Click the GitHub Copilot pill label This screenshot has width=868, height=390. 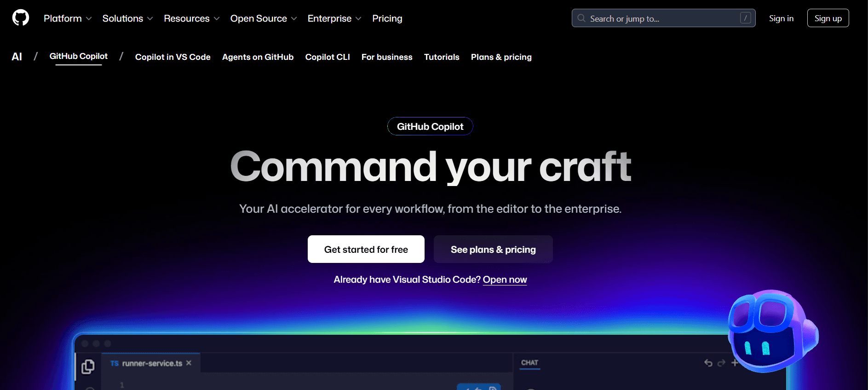(x=430, y=126)
